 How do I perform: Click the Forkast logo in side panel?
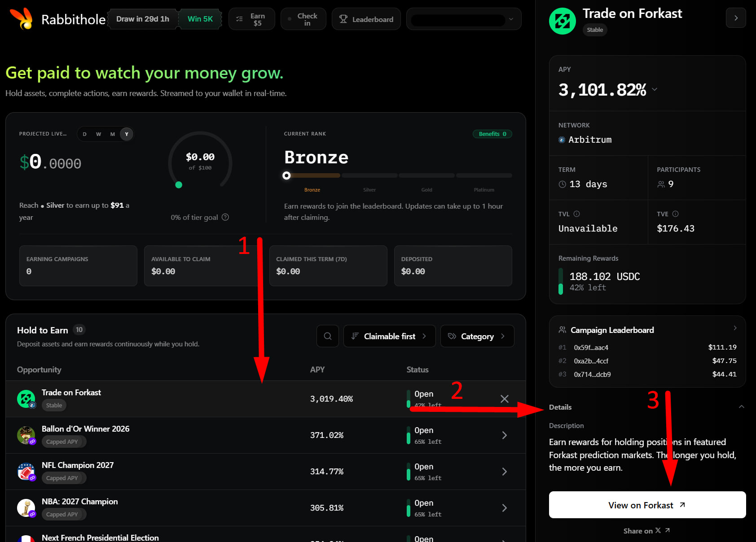coord(563,21)
